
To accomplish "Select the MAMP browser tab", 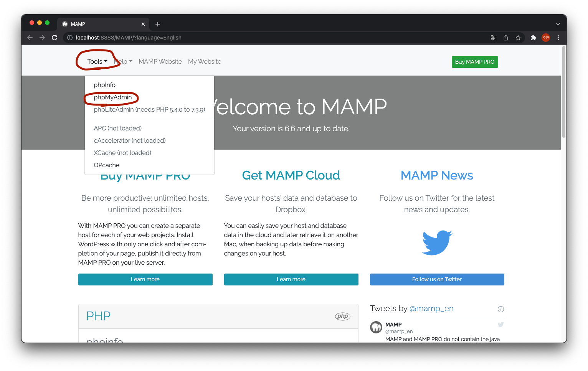I will [103, 24].
